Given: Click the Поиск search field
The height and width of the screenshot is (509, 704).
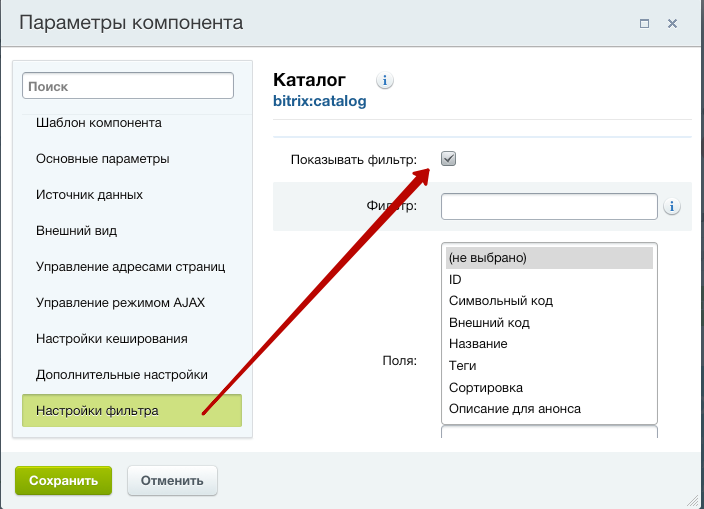Looking at the screenshot, I should [x=128, y=87].
